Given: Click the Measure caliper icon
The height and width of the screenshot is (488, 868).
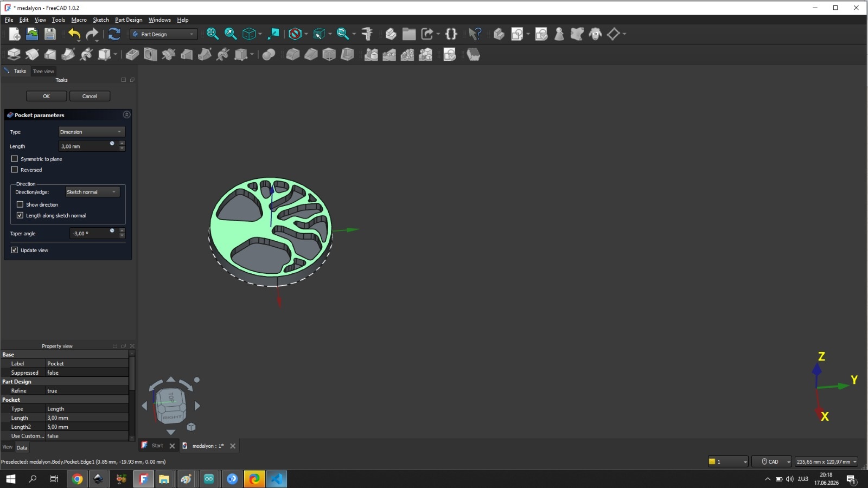Looking at the screenshot, I should click(367, 34).
